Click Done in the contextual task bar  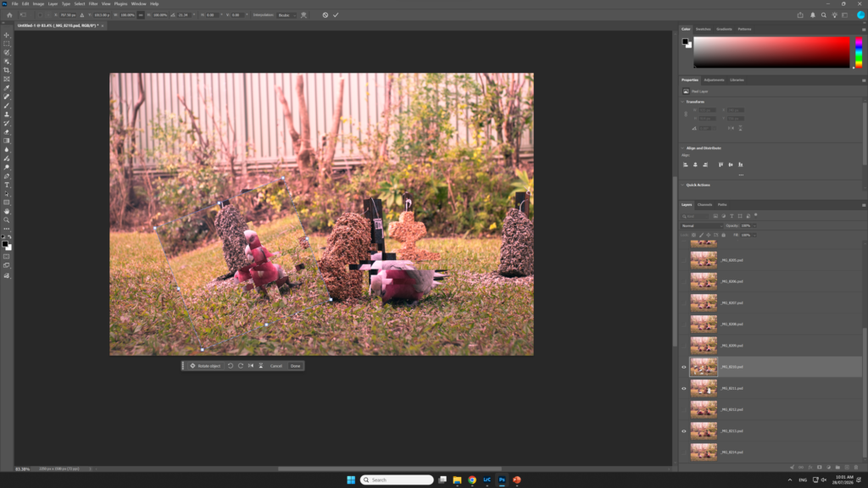296,366
